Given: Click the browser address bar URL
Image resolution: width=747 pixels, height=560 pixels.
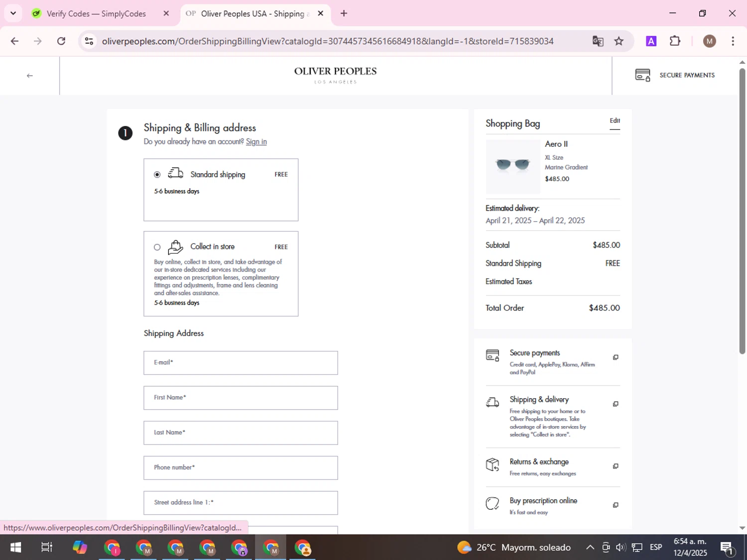Looking at the screenshot, I should [328, 41].
